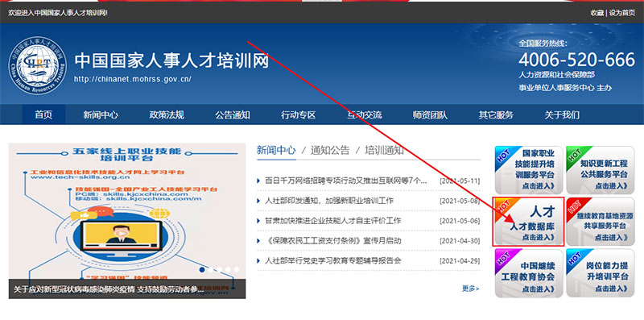Viewport: 644px width, 320px height.
Task: Click the 收藏 link in top bar
Action: click(x=597, y=13)
